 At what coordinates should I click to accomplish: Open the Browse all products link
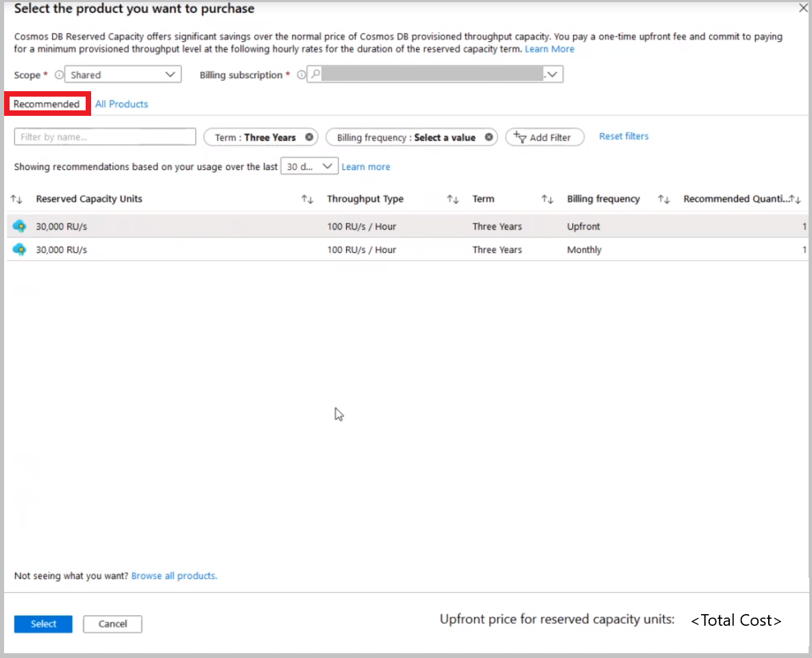pyautogui.click(x=174, y=576)
